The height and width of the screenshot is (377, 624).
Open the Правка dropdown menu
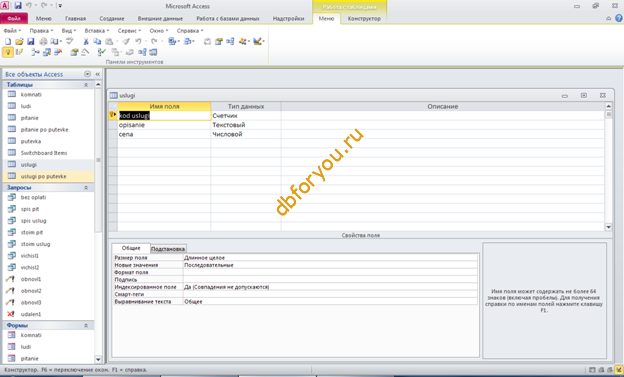coord(41,31)
